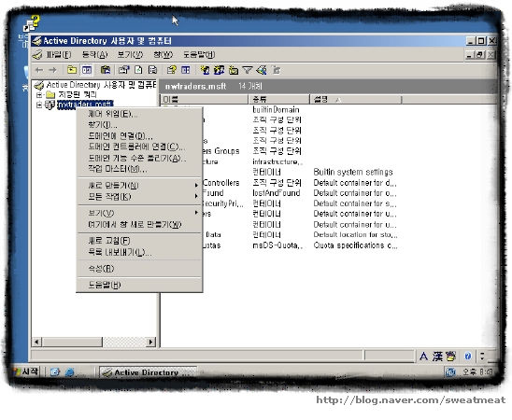This screenshot has height=420, width=512.
Task: Click the grayed Add to Group icon
Action: 277,70
